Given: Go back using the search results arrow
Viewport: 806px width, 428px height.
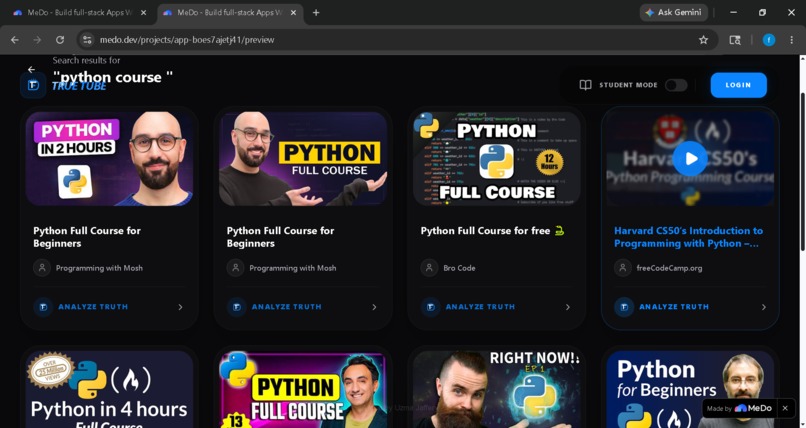Looking at the screenshot, I should click(x=31, y=69).
